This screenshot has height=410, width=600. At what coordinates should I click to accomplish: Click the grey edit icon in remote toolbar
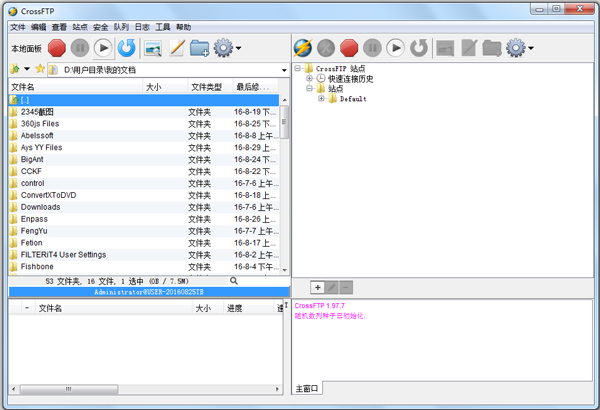(x=469, y=48)
